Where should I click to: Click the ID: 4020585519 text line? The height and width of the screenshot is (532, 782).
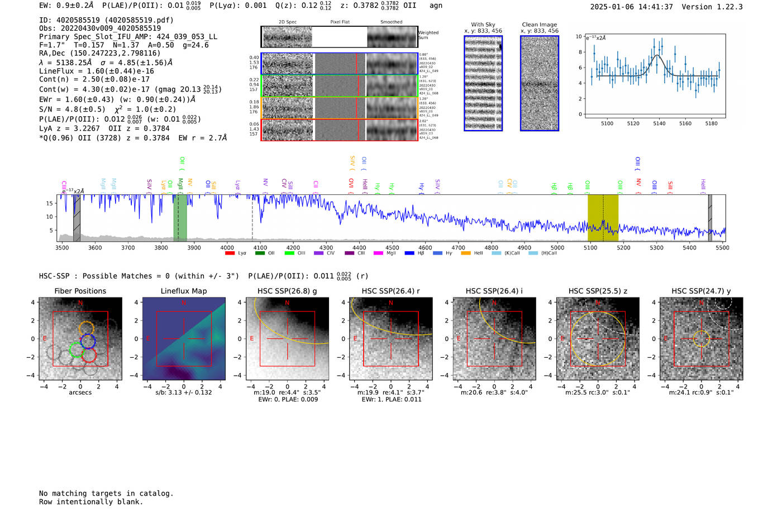click(106, 20)
